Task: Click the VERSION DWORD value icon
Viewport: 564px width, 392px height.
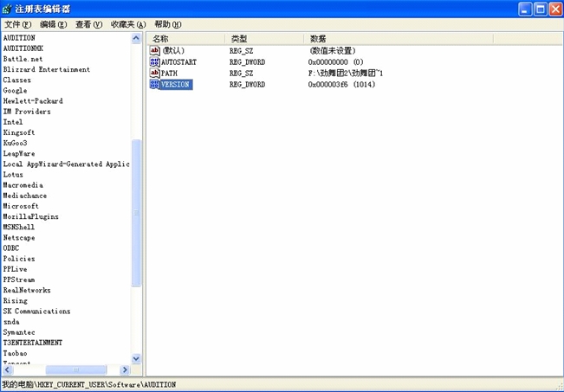Action: click(x=155, y=85)
